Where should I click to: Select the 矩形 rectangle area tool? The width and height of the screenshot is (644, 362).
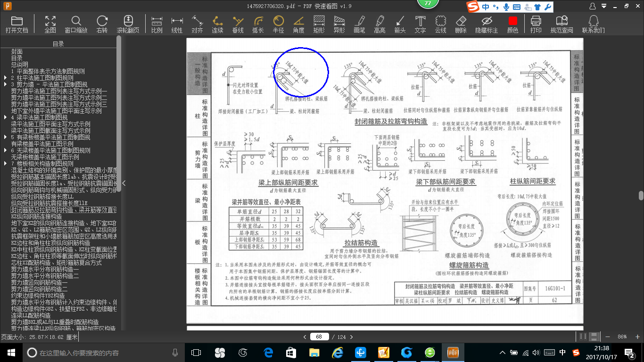pyautogui.click(x=319, y=24)
